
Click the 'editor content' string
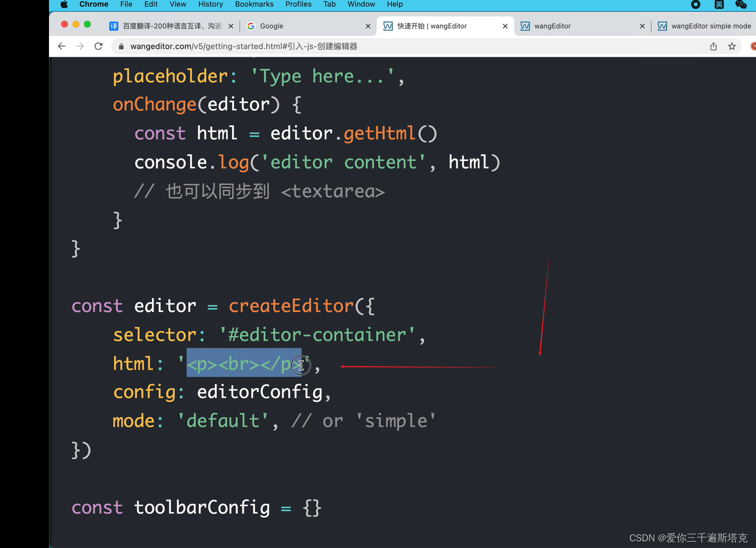click(x=343, y=163)
